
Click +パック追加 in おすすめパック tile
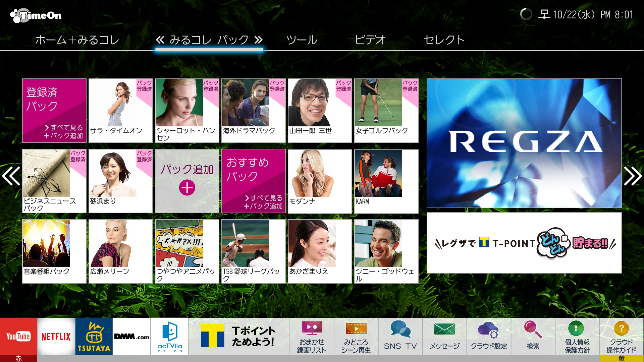263,206
